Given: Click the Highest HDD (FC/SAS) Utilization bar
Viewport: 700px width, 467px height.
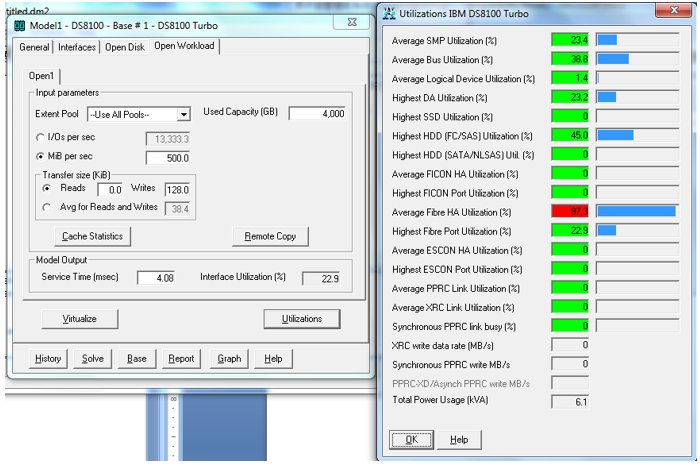Looking at the screenshot, I should point(638,135).
